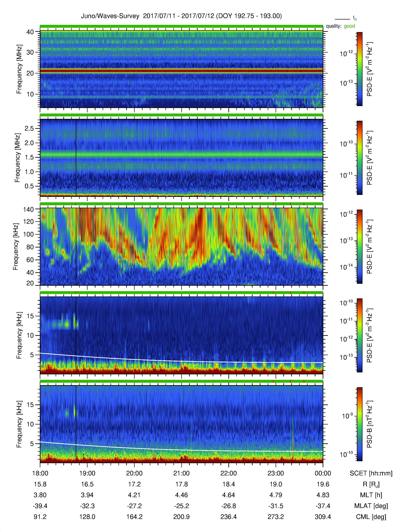Click the MLT [h] row label
Viewport: 411px width, 532px height.
coord(371,495)
